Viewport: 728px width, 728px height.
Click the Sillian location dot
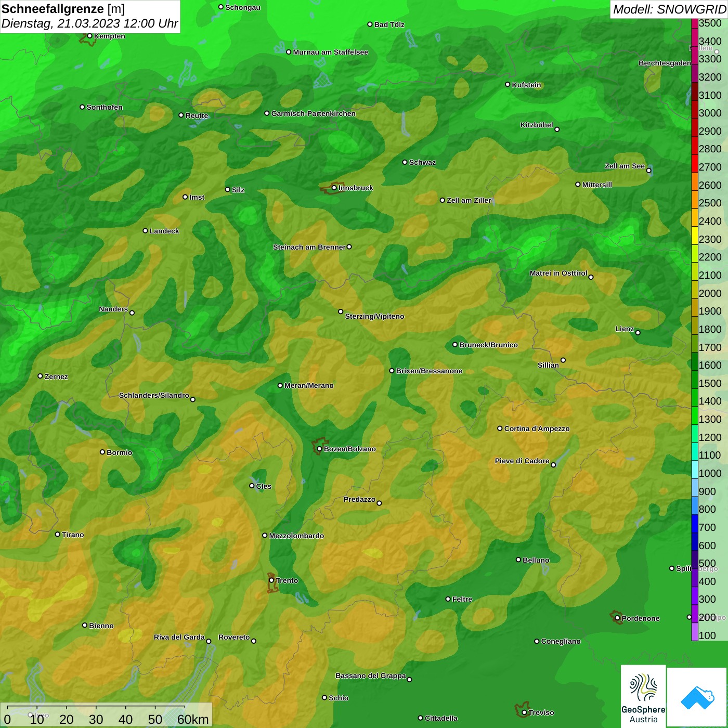tap(563, 360)
